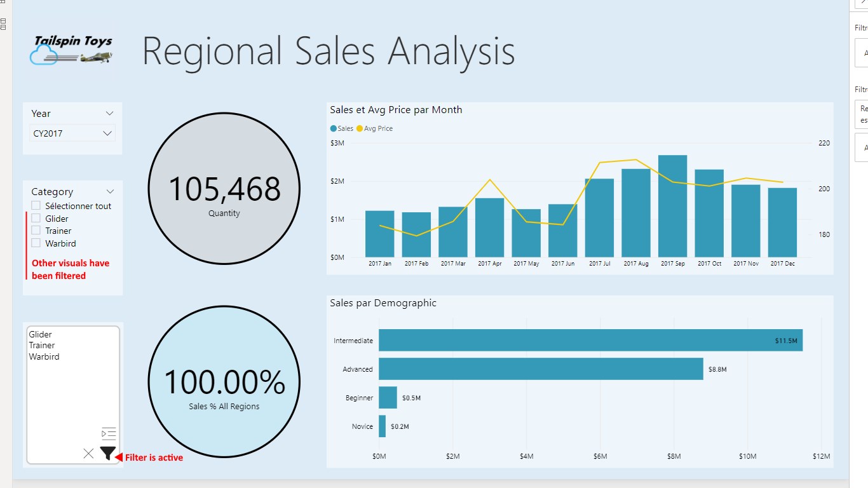Select the 2017 Jun sales bar
Image resolution: width=868 pixels, height=488 pixels.
pyautogui.click(x=562, y=231)
